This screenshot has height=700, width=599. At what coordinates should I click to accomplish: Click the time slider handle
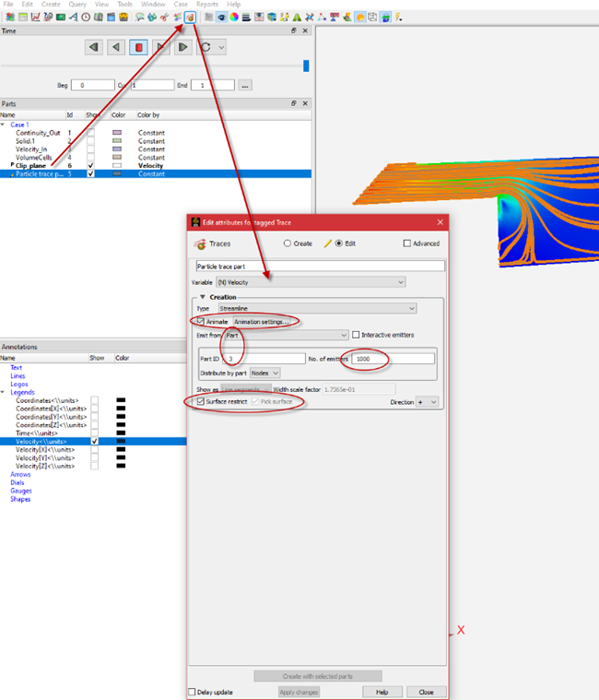point(306,66)
